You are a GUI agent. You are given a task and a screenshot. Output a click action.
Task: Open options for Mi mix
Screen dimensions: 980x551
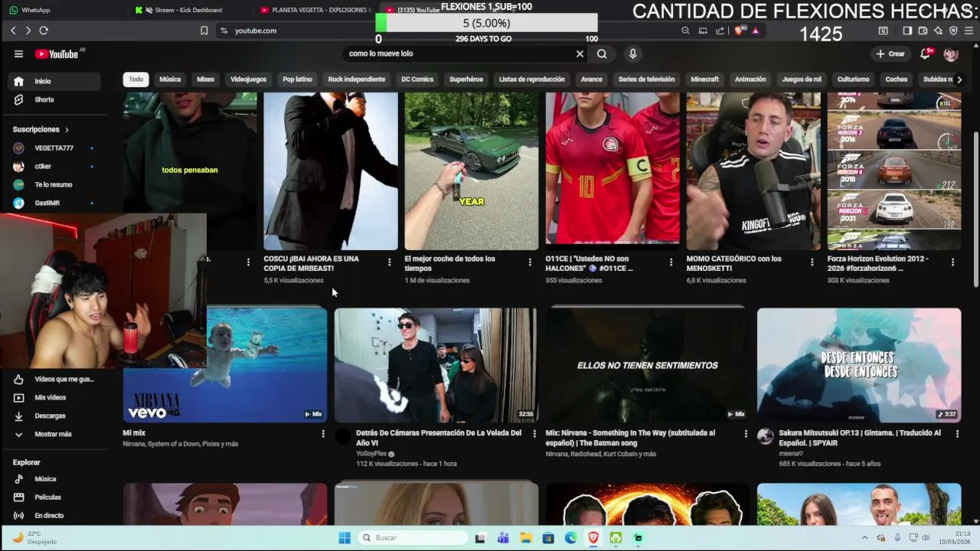coord(323,434)
